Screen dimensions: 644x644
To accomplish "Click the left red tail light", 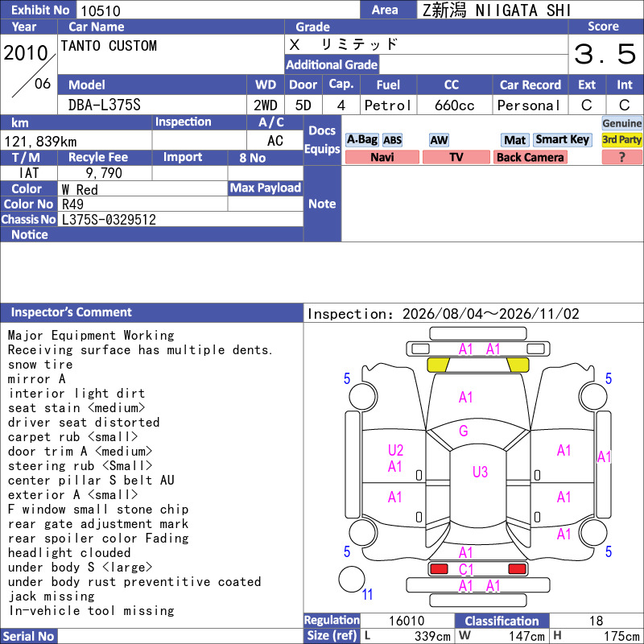I will tap(439, 569).
